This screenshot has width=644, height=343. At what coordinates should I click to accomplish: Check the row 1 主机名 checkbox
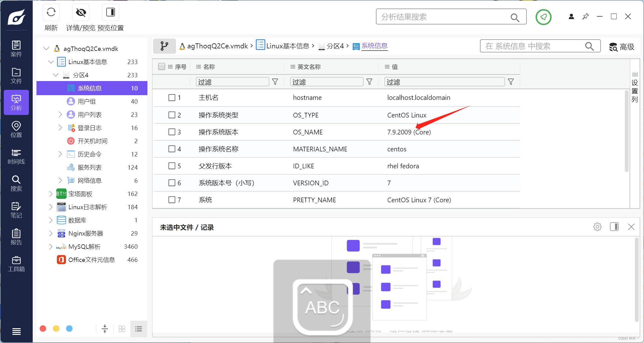pos(172,98)
